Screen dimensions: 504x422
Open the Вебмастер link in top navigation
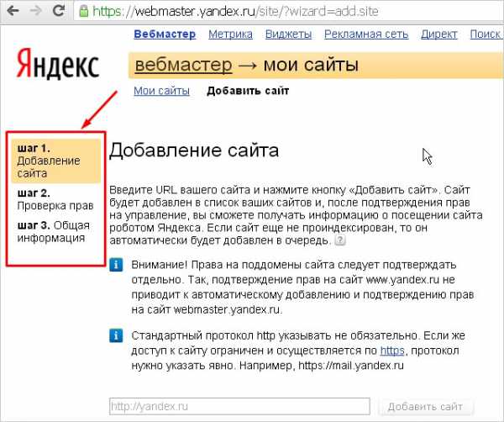click(165, 34)
